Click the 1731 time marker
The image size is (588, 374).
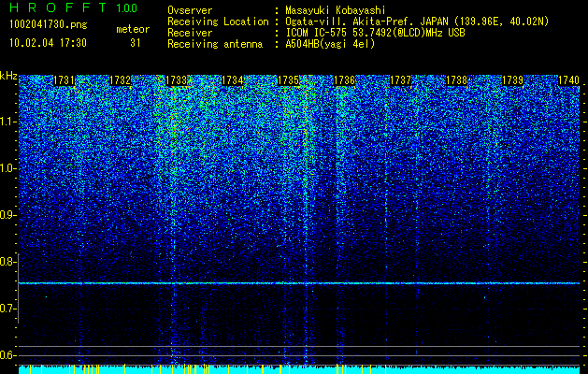pos(65,80)
